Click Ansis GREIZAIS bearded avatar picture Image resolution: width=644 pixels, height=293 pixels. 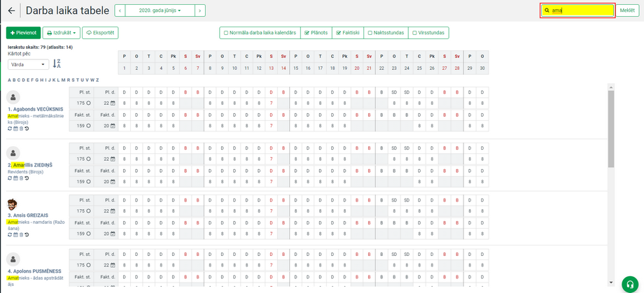[x=13, y=204]
